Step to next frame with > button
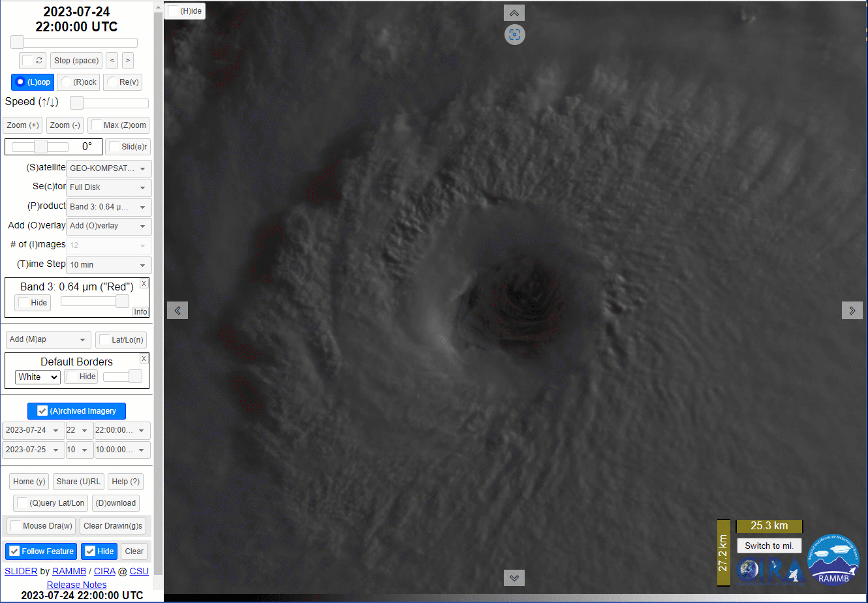Screen dimensions: 868x603 pyautogui.click(x=128, y=61)
